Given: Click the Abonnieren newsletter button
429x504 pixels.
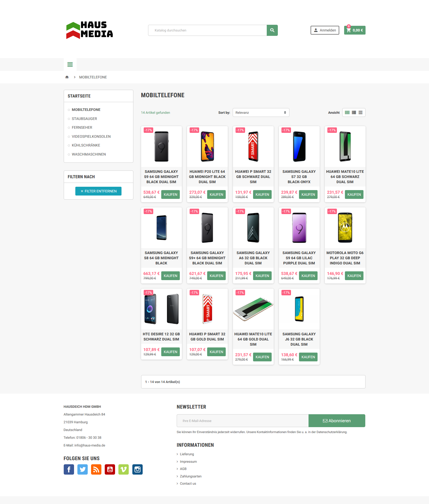Looking at the screenshot, I should point(337,421).
